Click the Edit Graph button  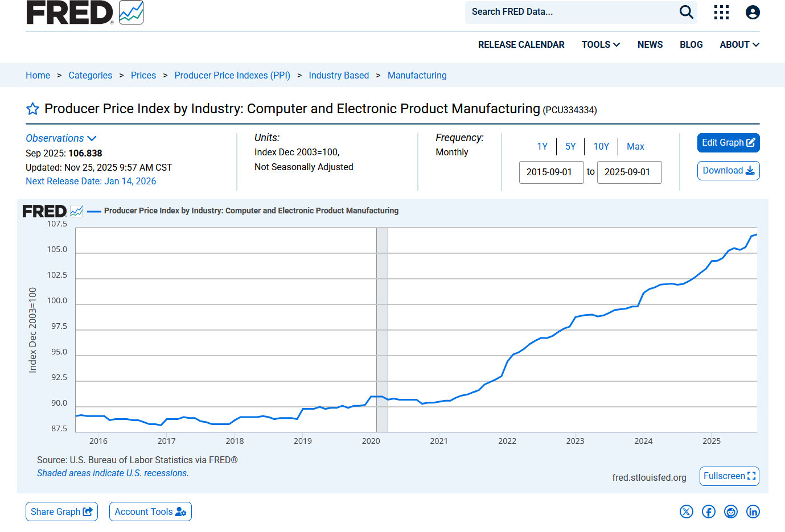(x=729, y=143)
